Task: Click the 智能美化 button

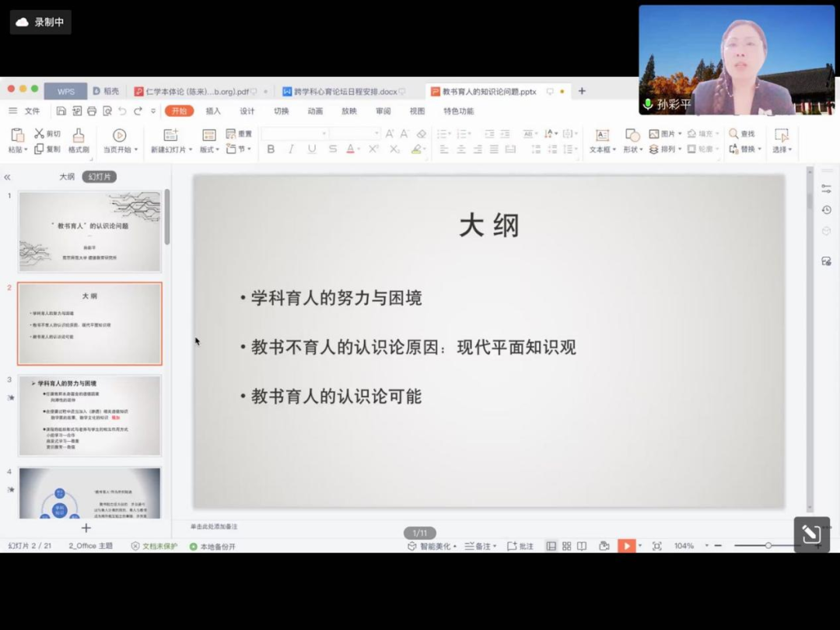Action: [430, 546]
